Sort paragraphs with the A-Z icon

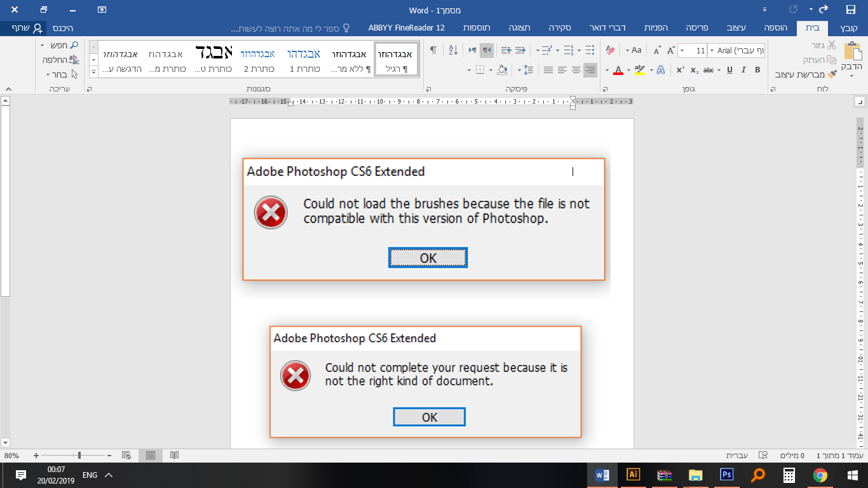tap(453, 50)
